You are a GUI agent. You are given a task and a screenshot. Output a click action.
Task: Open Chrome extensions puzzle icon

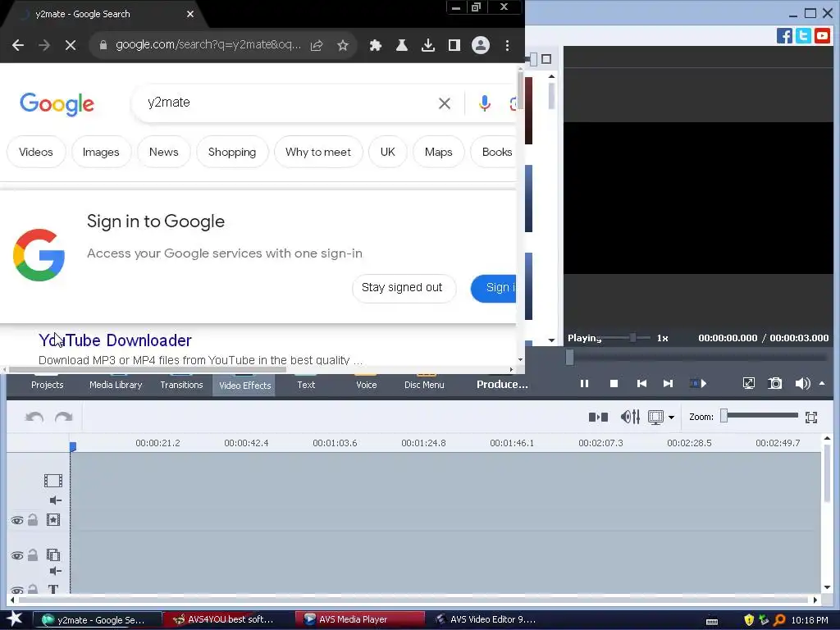pyautogui.click(x=376, y=46)
